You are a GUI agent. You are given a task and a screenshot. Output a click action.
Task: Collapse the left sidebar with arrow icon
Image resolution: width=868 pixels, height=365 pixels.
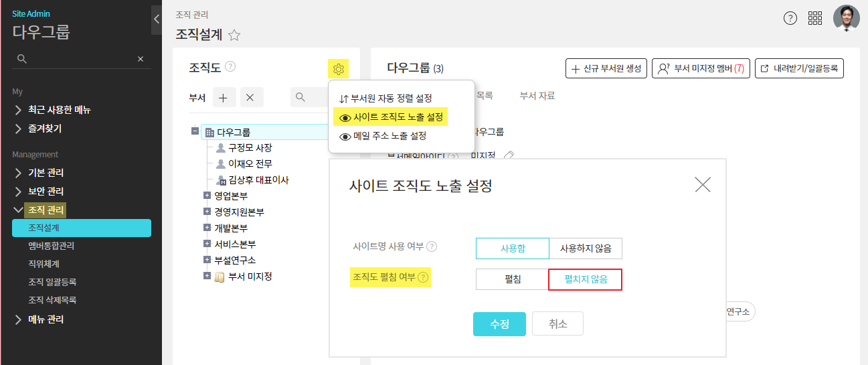click(157, 19)
